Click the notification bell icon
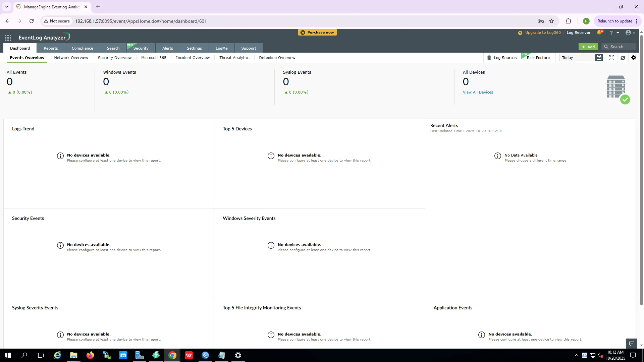 point(599,33)
